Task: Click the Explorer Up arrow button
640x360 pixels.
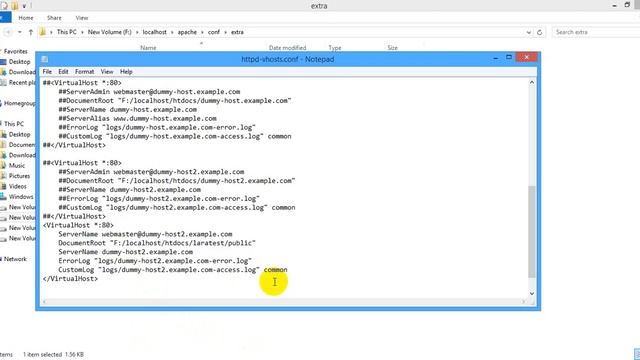Action: (31, 32)
